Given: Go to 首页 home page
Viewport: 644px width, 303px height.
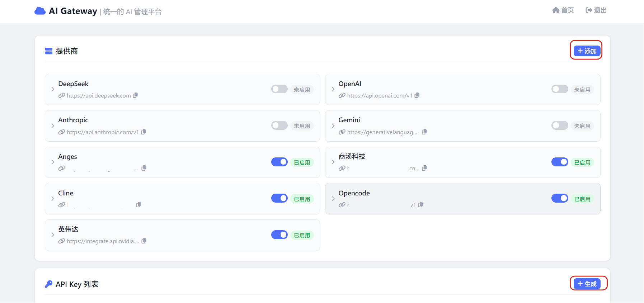Looking at the screenshot, I should pos(563,10).
